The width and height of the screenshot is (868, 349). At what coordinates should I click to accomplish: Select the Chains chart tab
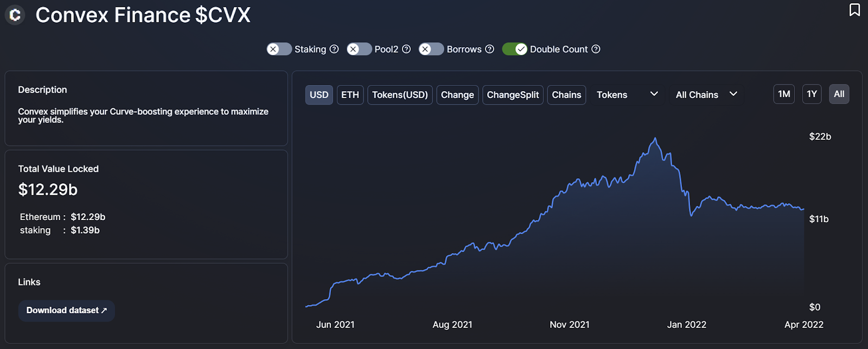(566, 95)
